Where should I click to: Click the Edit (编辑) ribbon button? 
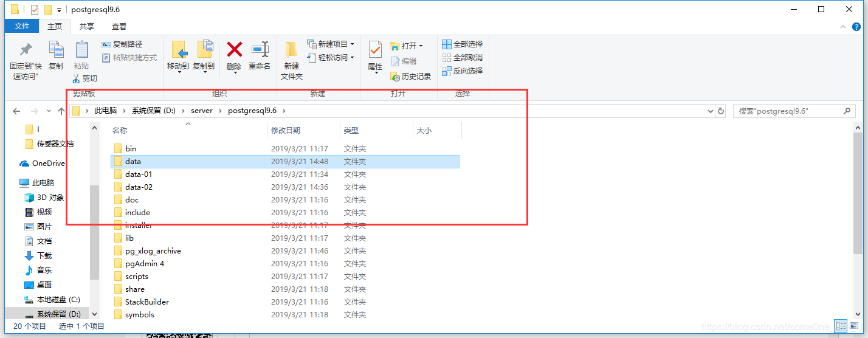click(x=404, y=61)
